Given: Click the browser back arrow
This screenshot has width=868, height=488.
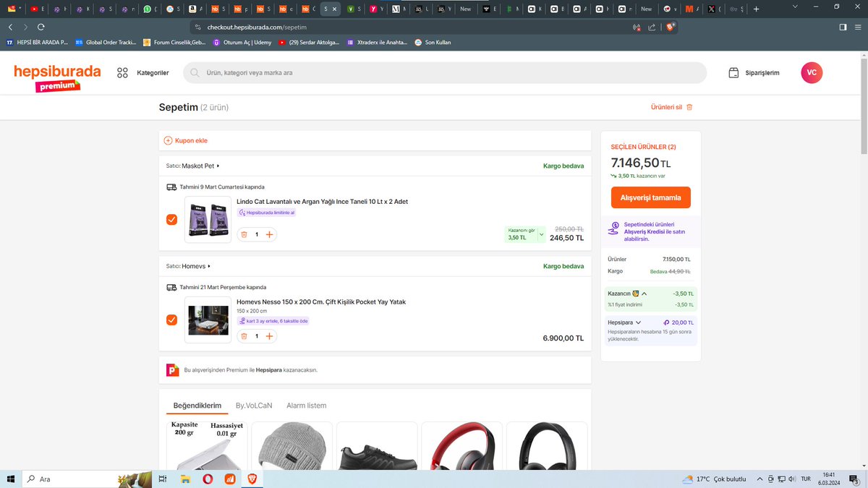Looking at the screenshot, I should (x=10, y=27).
